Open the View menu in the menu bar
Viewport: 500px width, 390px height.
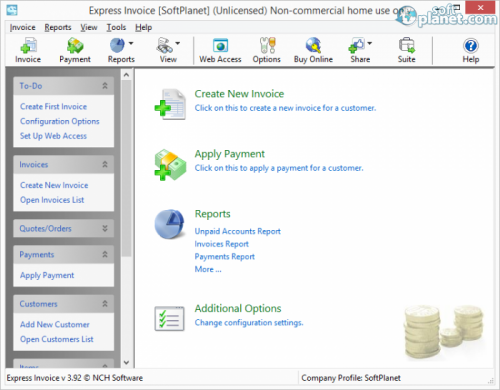click(89, 27)
